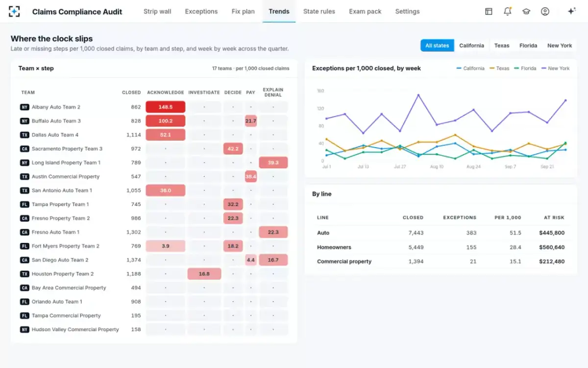Click the Claims Compliance Audit logo icon
This screenshot has width=588, height=368.
click(x=15, y=11)
